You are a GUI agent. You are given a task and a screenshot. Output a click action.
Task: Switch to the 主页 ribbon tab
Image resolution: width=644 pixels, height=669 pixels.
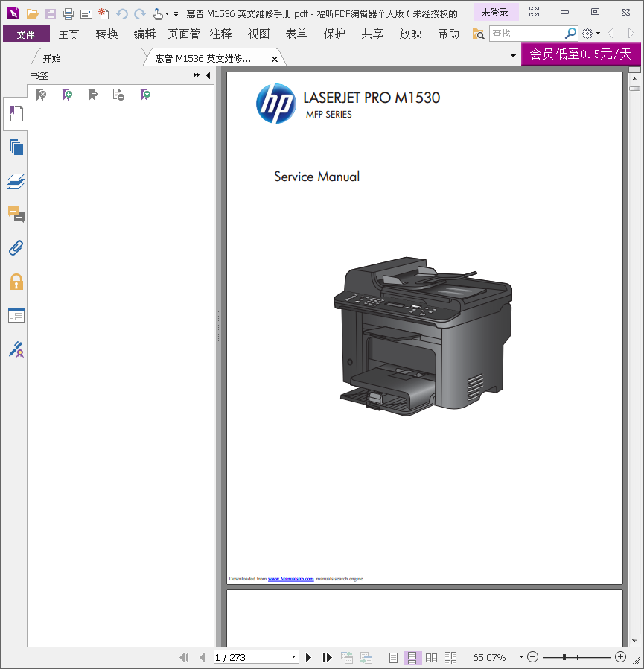(x=68, y=34)
